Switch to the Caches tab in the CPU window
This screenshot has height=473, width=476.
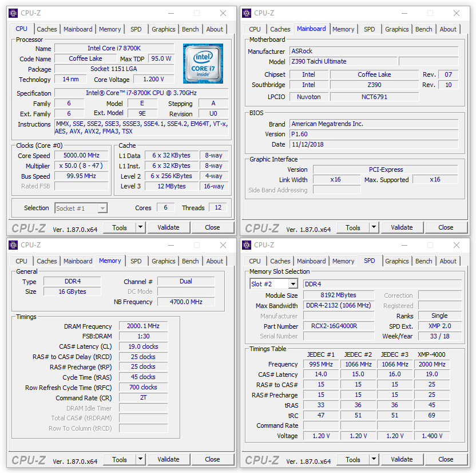[x=47, y=29]
